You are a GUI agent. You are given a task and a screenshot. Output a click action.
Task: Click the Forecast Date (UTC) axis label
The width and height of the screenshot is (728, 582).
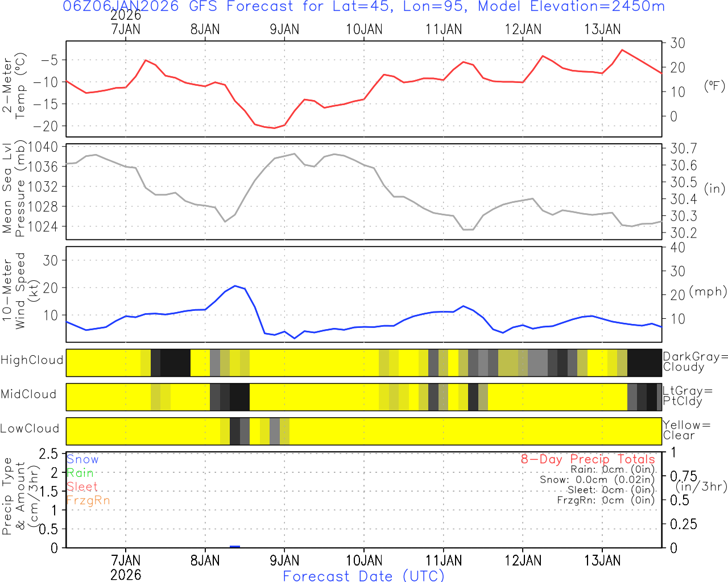[363, 576]
